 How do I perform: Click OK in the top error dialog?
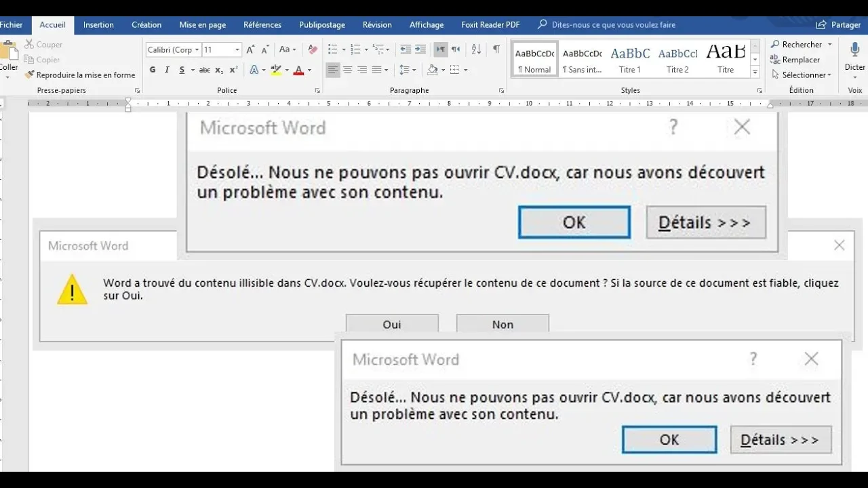pos(574,222)
